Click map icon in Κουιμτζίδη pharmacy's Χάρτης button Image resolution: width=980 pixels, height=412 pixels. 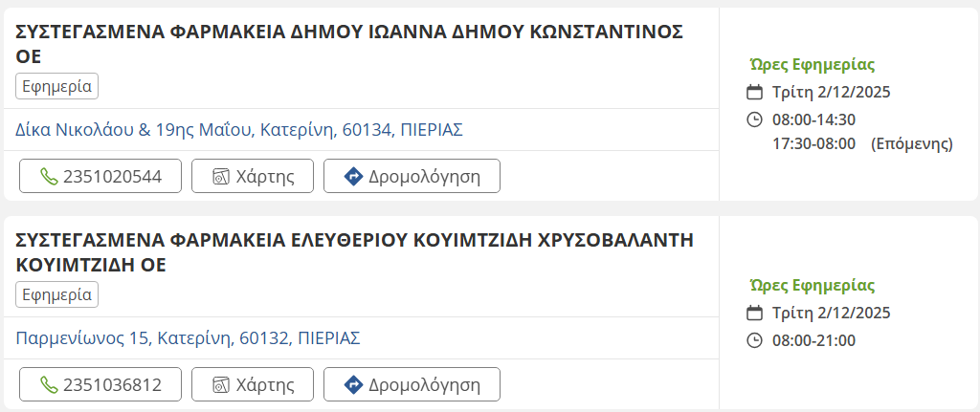[x=221, y=385]
